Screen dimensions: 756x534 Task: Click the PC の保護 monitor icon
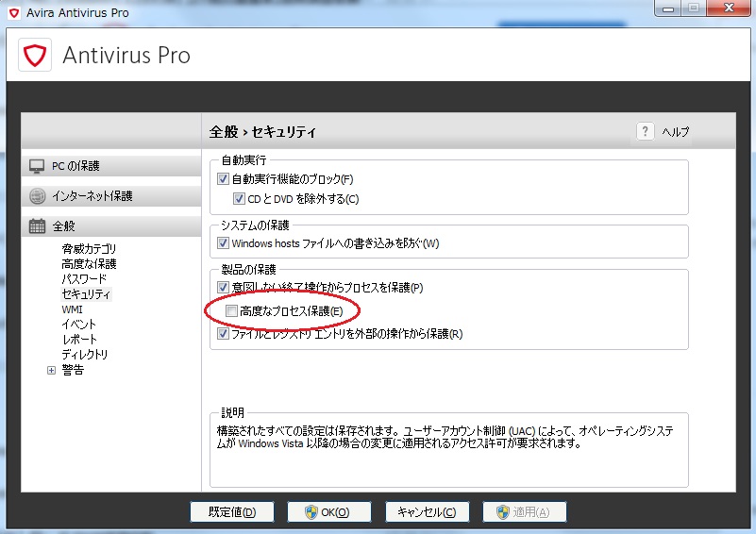pos(37,166)
